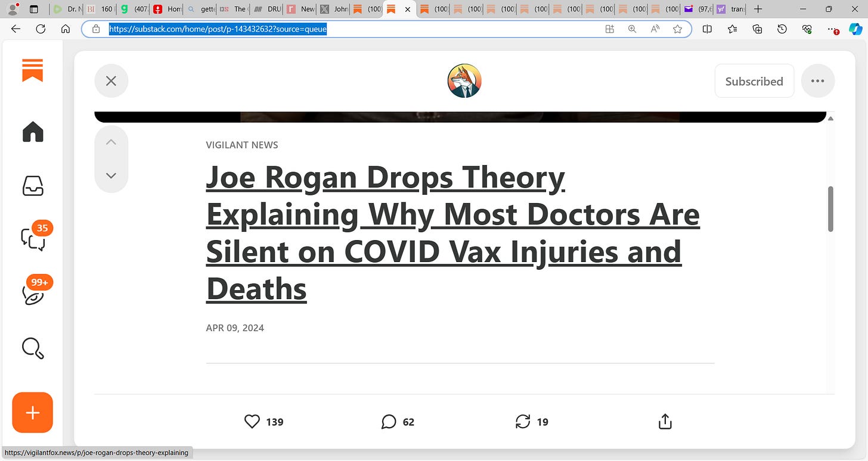Share the post via share icon

coord(665,422)
